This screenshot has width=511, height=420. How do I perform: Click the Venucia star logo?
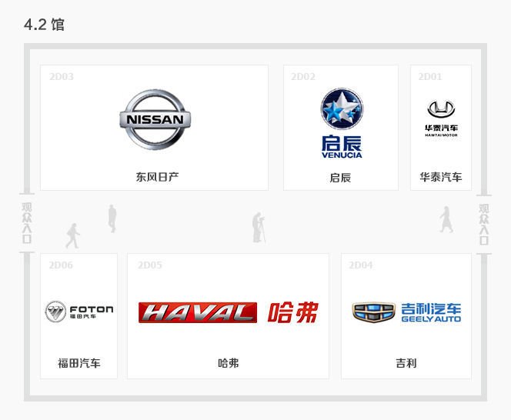pos(342,108)
